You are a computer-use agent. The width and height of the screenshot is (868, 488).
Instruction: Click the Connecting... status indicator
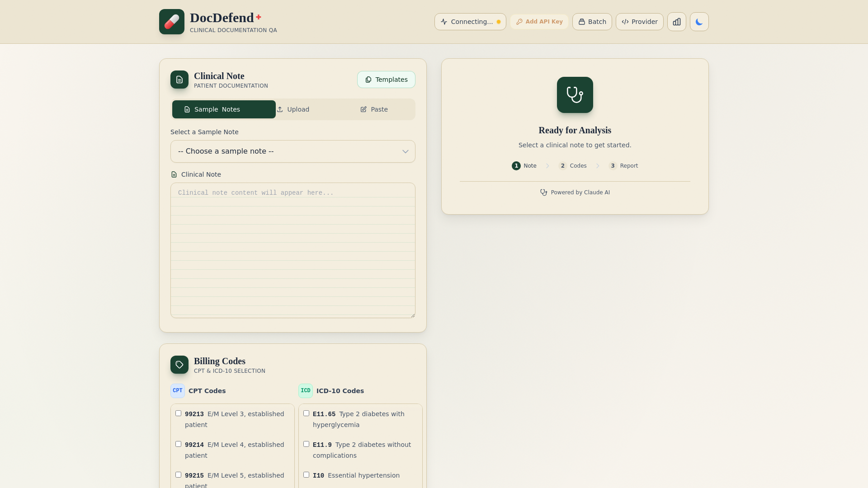[x=470, y=22]
